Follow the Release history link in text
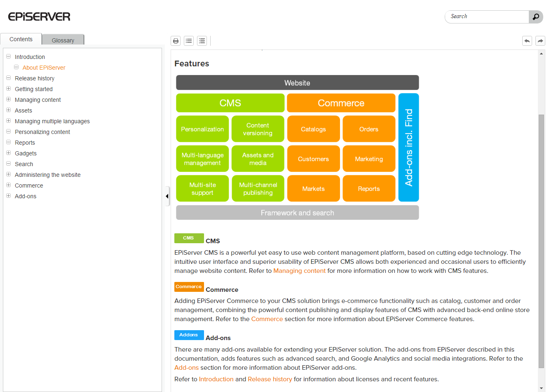The height and width of the screenshot is (392, 549). [270, 379]
